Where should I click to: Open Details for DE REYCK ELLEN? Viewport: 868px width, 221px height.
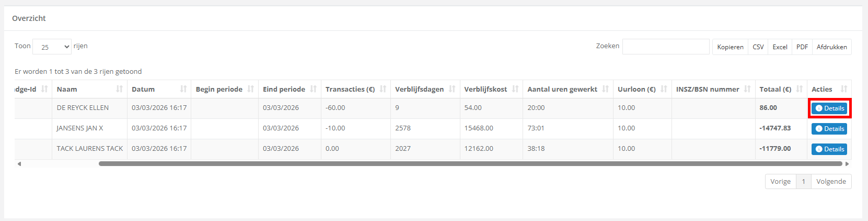pos(829,108)
